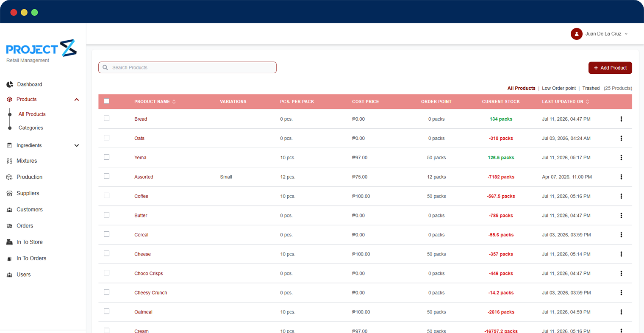
Task: Click the Suppliers store icon
Action: point(9,194)
